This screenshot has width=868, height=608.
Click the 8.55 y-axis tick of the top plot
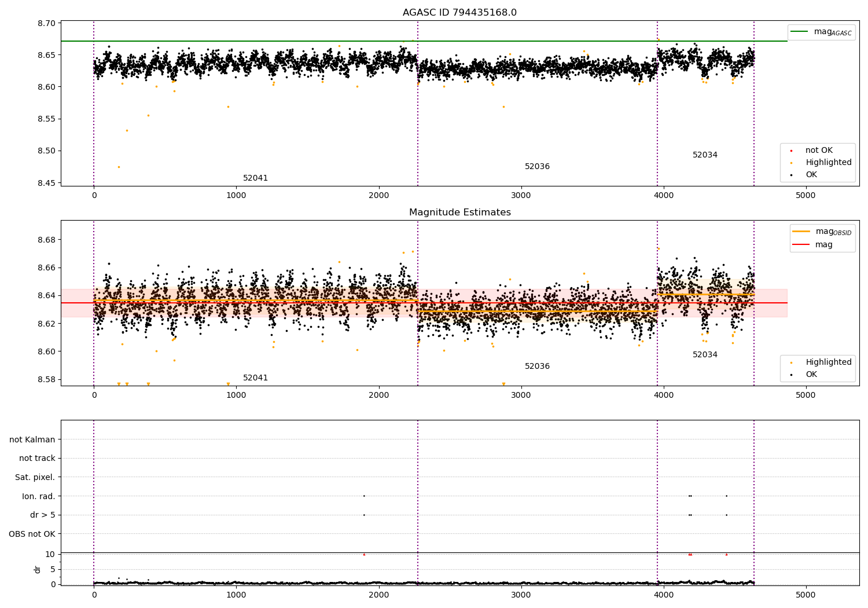coord(46,119)
